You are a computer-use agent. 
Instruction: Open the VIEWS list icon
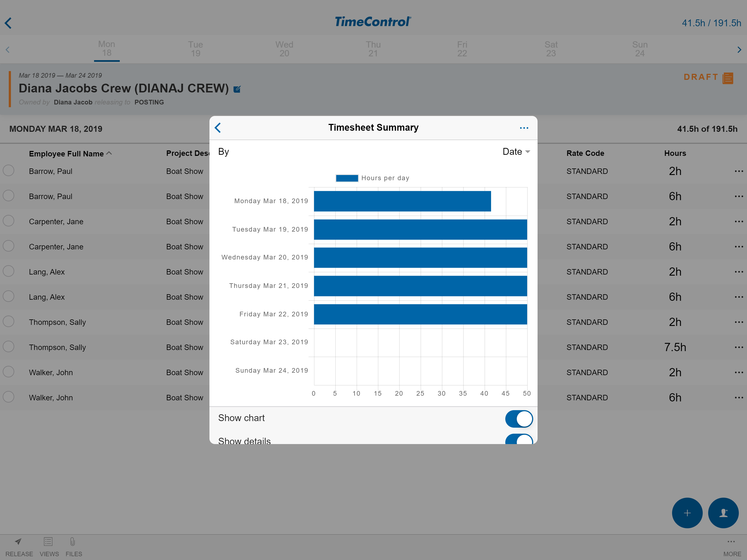tap(48, 542)
